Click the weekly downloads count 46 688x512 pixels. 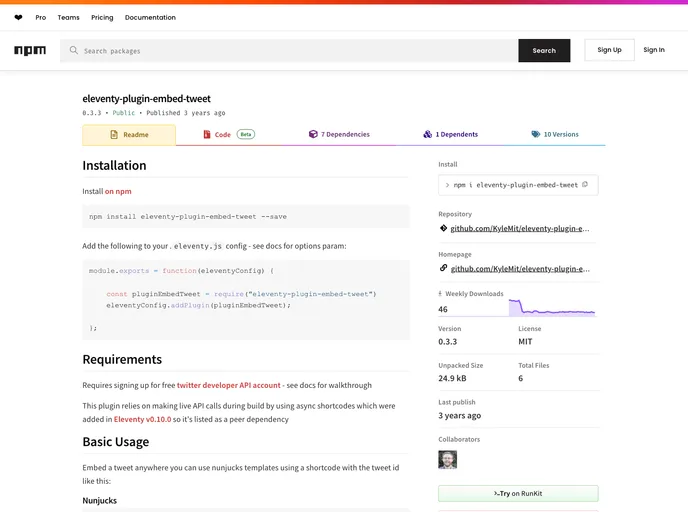443,309
